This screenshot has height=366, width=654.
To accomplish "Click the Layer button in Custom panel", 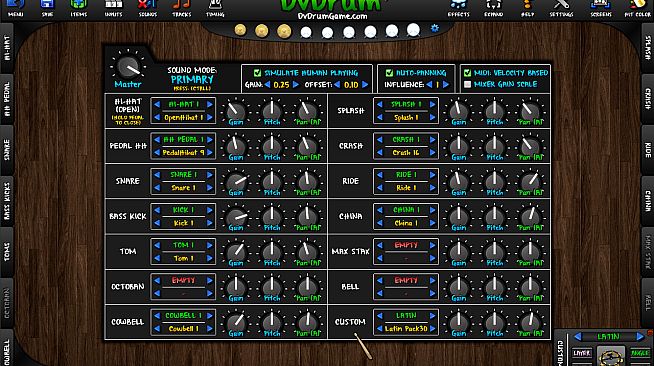I will [x=581, y=353].
